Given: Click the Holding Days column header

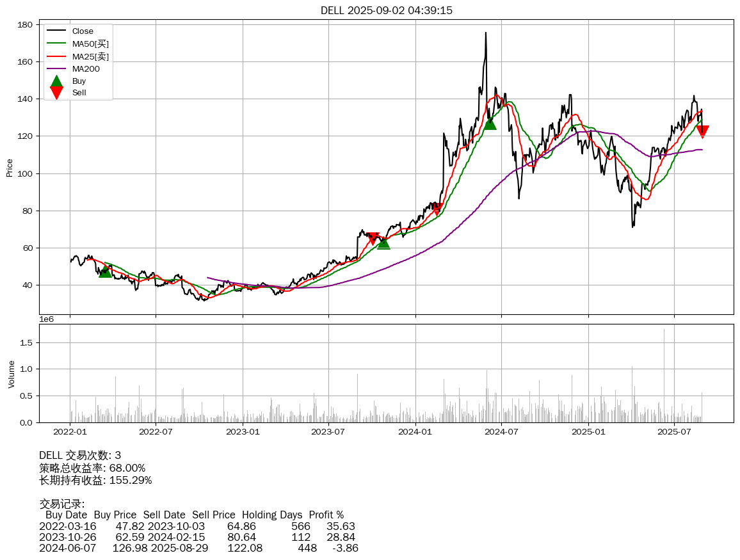Looking at the screenshot, I should coord(272,515).
